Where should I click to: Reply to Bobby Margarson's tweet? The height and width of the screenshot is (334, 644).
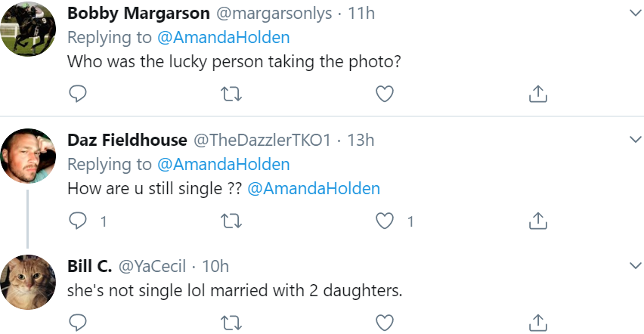pos(78,94)
